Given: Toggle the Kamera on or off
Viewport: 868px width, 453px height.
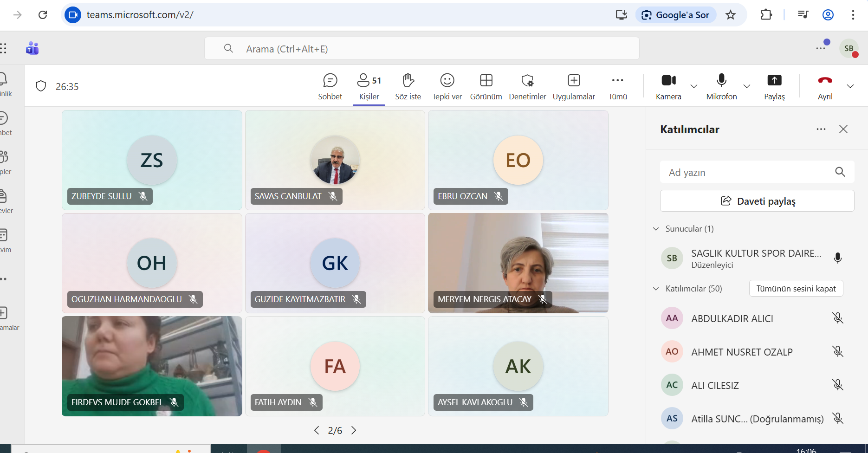Looking at the screenshot, I should coord(668,87).
